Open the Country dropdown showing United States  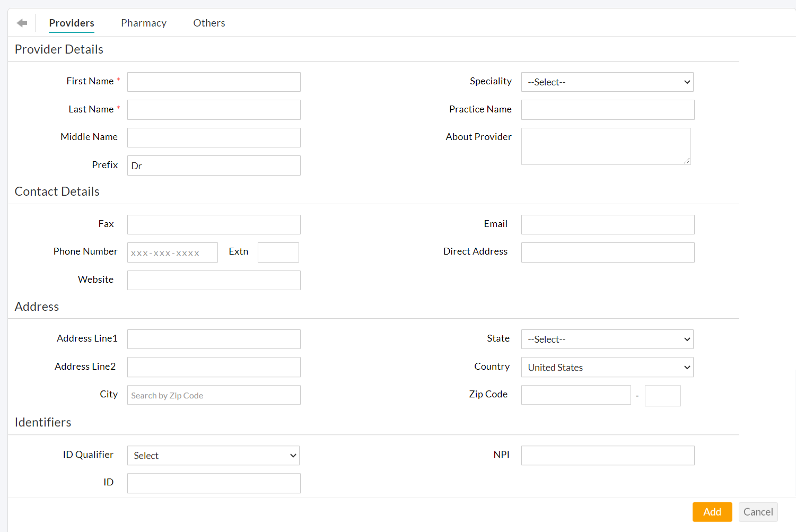coord(607,367)
